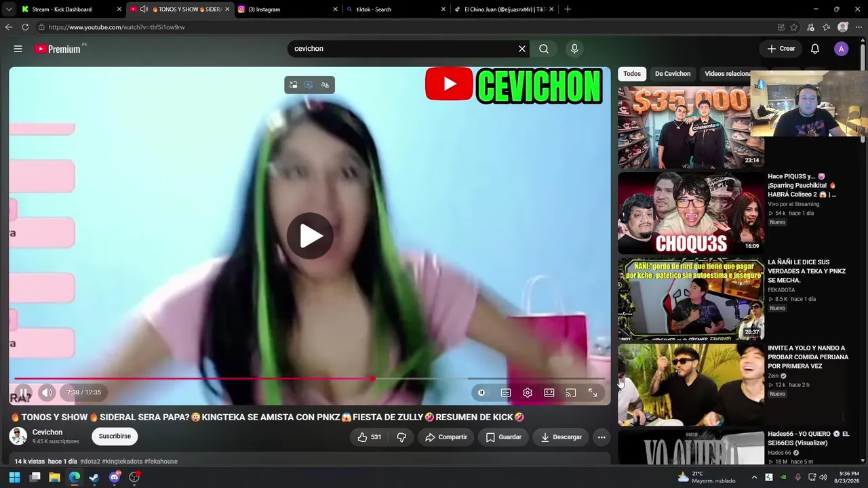
Task: Open File Explorer from the taskbar
Action: [x=54, y=477]
